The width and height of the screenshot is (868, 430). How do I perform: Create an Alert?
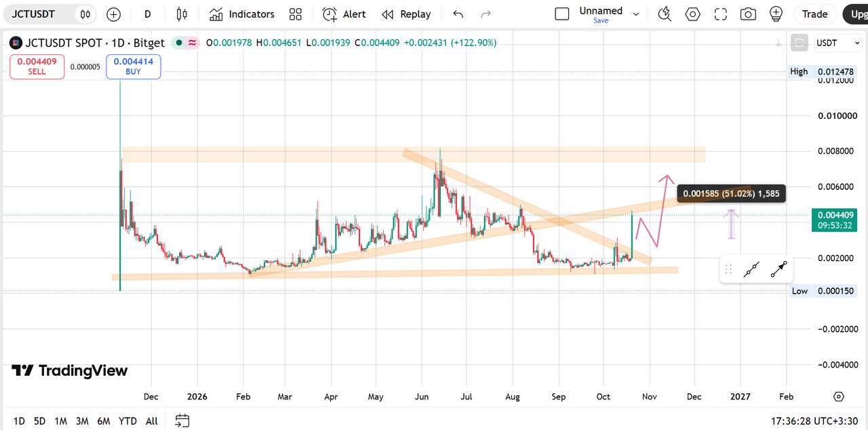tap(344, 14)
